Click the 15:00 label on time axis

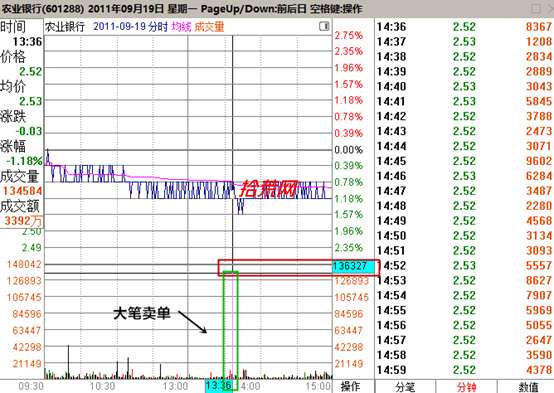click(318, 386)
